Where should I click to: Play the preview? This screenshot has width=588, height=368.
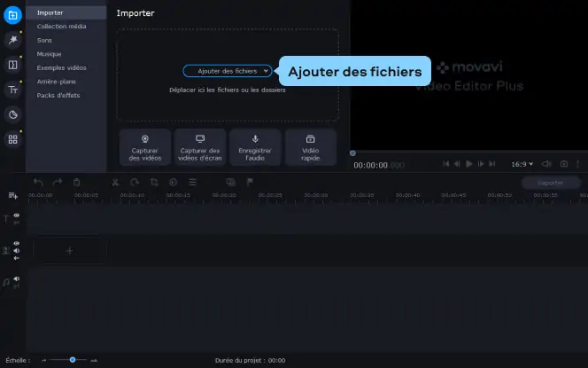[469, 164]
